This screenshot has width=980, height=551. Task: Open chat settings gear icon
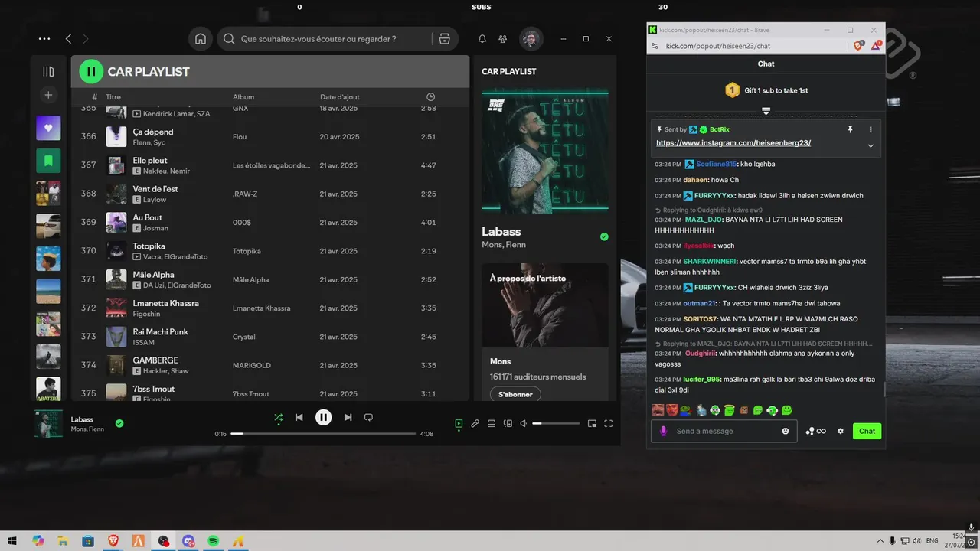coord(841,431)
